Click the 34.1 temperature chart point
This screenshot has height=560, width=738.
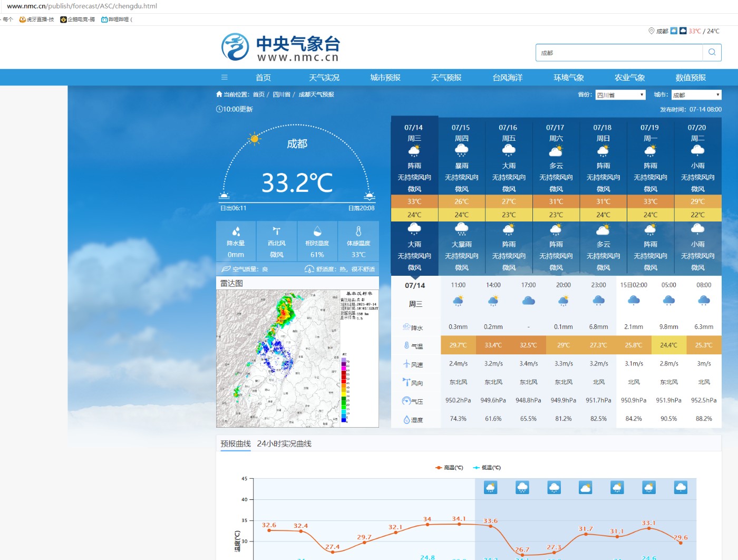click(459, 524)
